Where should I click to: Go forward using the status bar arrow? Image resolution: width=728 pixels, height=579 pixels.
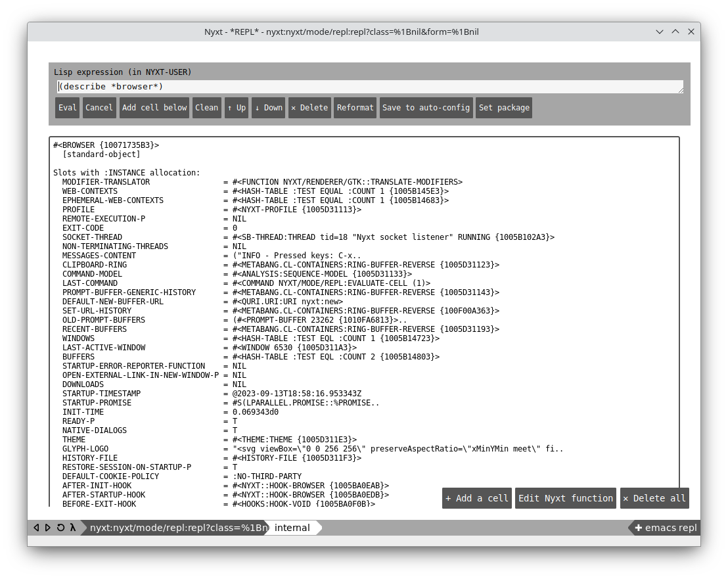point(48,528)
